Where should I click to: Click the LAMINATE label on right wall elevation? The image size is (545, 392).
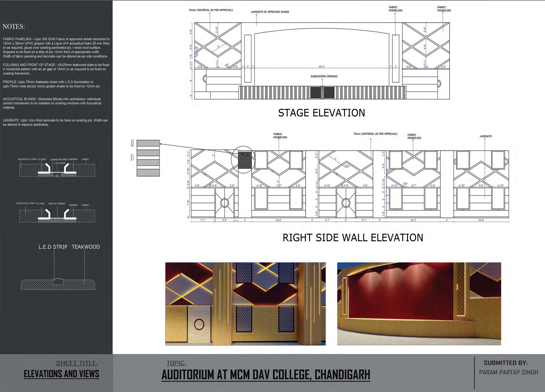[486, 136]
